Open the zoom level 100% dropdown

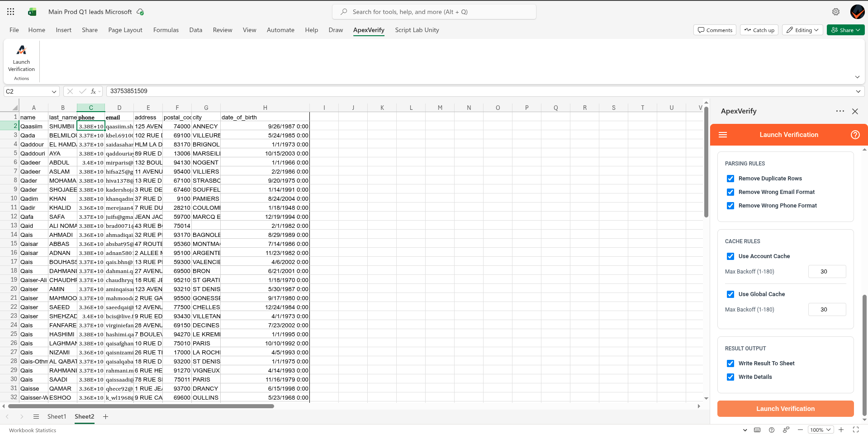point(821,430)
